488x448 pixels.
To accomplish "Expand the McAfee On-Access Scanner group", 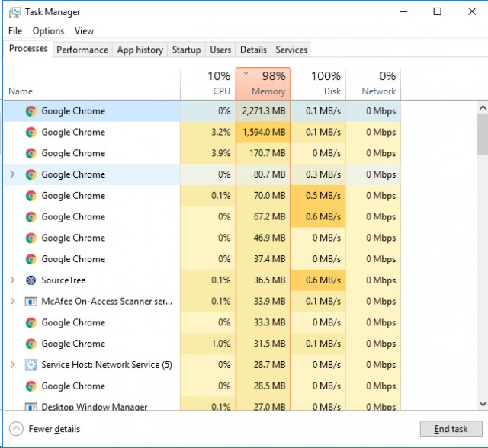I will 12,301.
